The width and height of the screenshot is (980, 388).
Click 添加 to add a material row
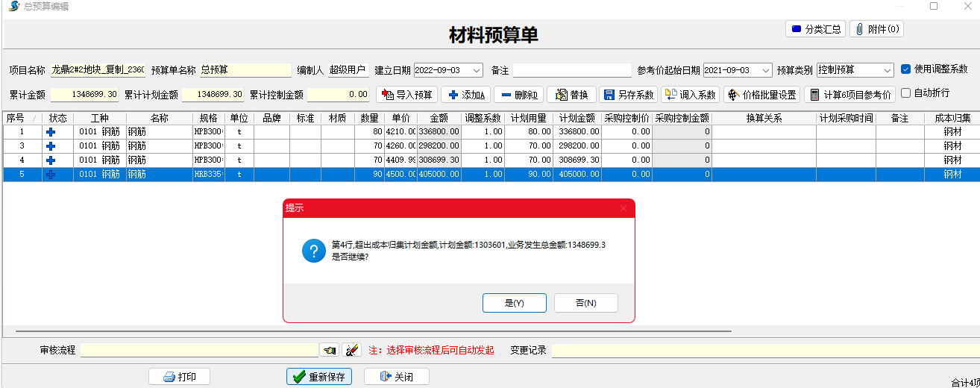466,95
